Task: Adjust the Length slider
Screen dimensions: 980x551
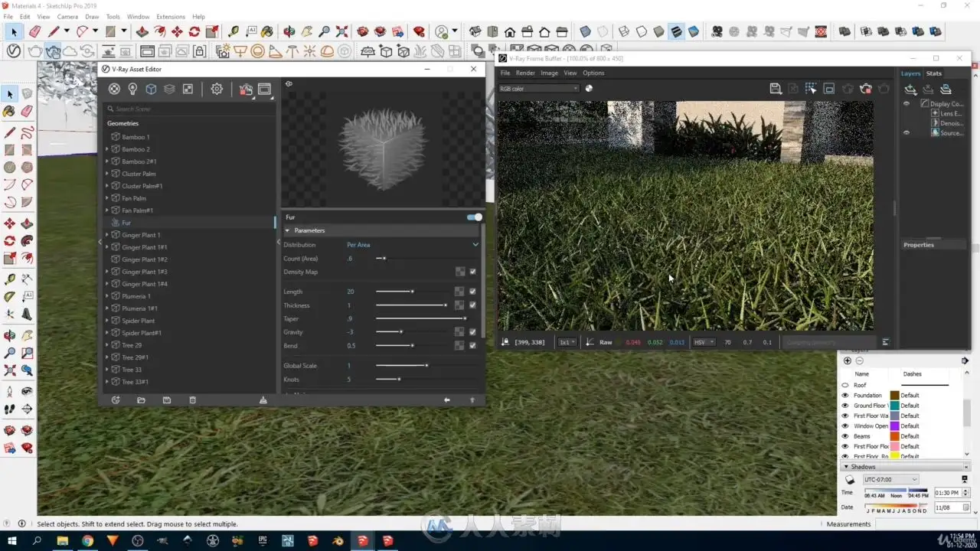Action: tap(411, 292)
